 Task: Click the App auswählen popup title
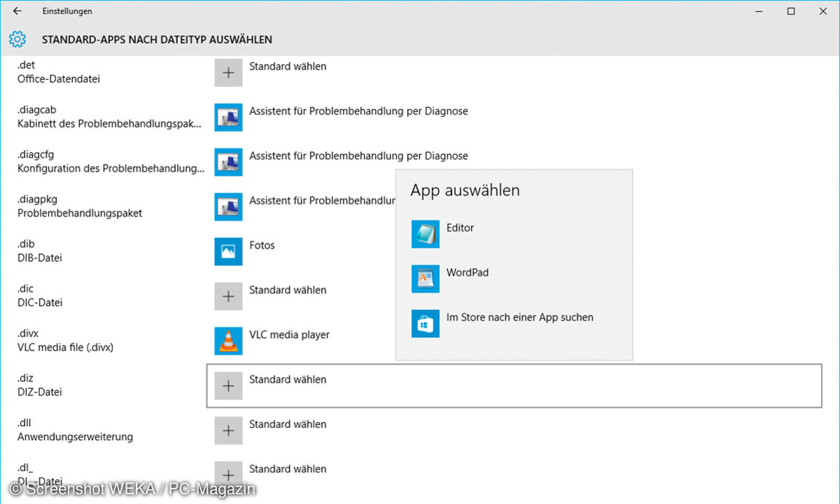[465, 190]
